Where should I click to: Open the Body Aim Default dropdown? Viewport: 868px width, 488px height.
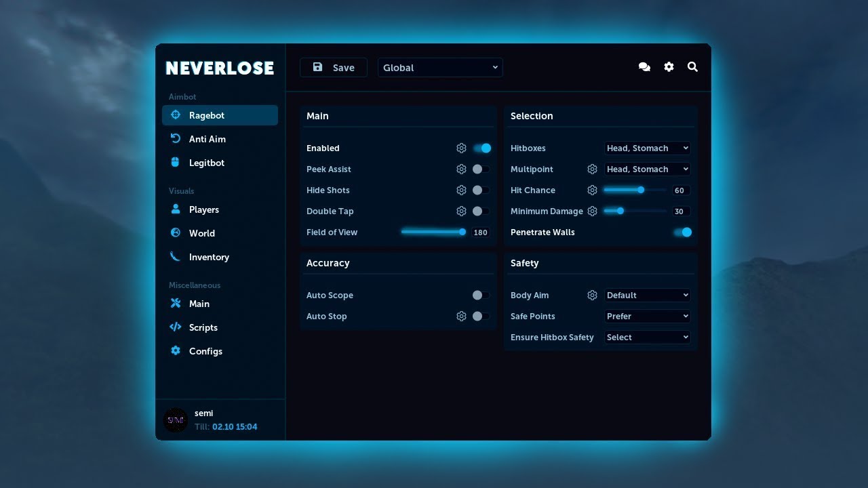coord(648,295)
